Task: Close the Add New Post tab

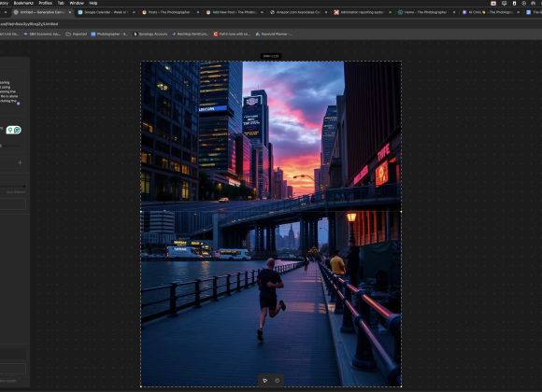Action: click(x=262, y=12)
